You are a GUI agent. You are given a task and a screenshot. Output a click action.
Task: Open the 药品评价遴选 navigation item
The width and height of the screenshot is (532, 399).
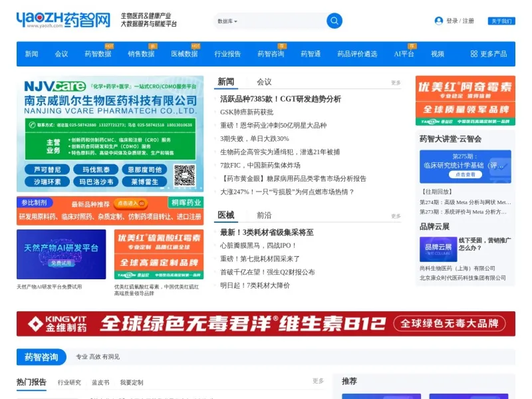357,54
